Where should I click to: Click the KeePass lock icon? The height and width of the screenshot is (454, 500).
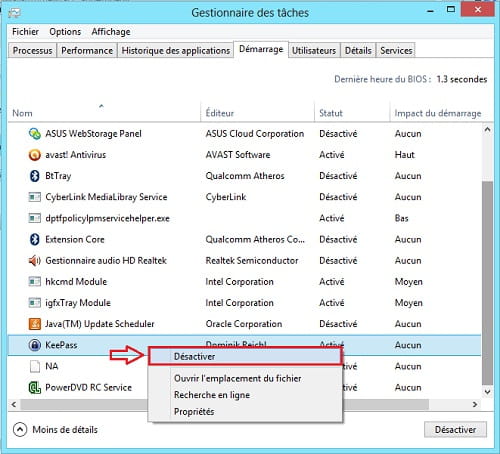point(35,345)
